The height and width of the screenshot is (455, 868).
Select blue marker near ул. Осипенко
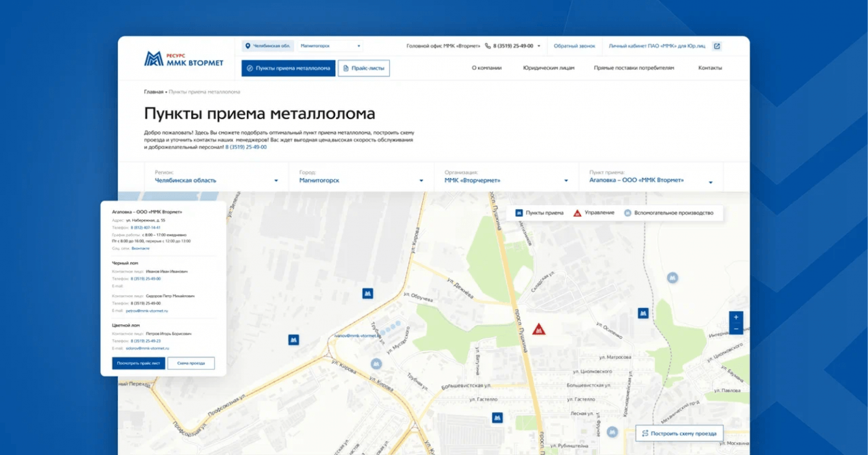(x=643, y=313)
